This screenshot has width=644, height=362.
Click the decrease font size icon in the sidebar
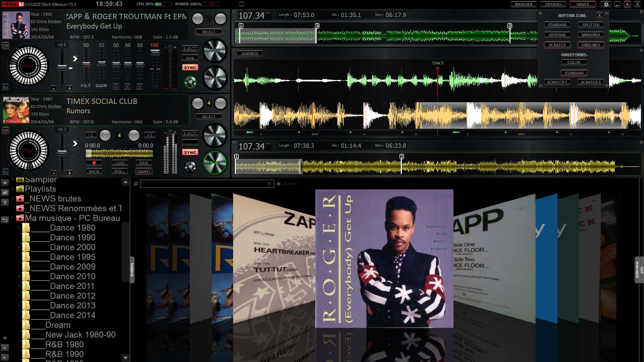click(5, 348)
